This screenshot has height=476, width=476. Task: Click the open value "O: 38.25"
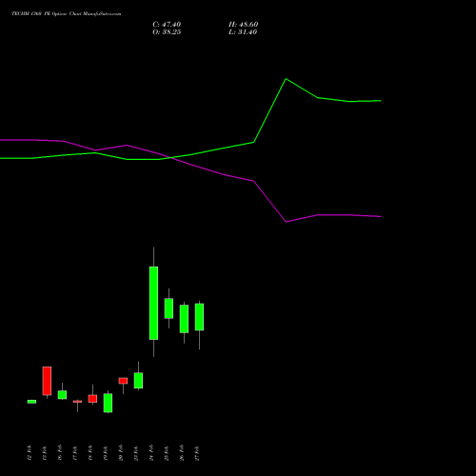[167, 32]
